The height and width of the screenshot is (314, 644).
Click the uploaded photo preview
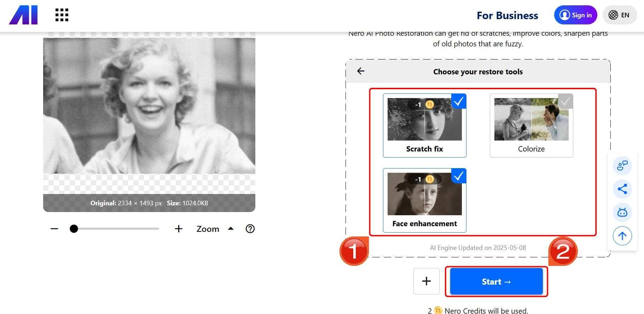149,105
